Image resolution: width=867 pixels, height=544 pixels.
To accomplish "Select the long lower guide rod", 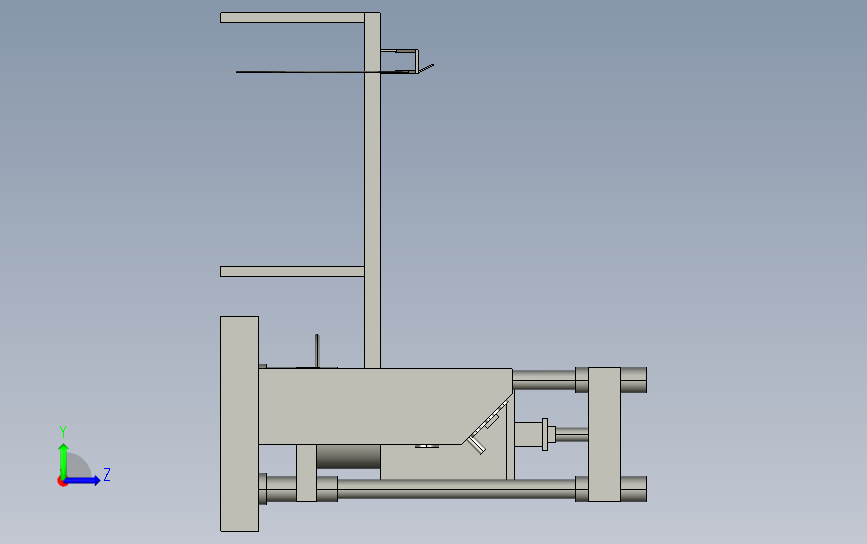I will pyautogui.click(x=456, y=489).
